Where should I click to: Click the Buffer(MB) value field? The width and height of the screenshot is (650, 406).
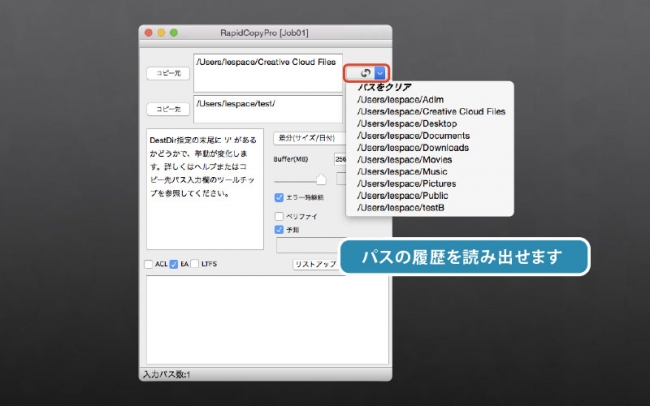340,159
